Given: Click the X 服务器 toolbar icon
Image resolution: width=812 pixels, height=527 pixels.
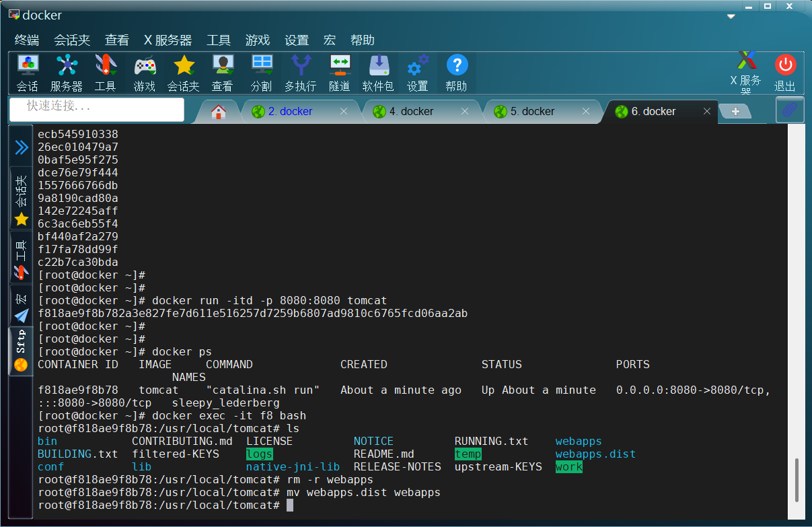Looking at the screenshot, I should point(746,73).
